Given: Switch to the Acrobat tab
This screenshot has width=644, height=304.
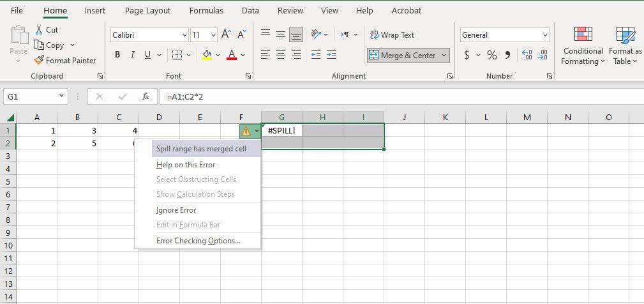Looking at the screenshot, I should click(x=407, y=11).
